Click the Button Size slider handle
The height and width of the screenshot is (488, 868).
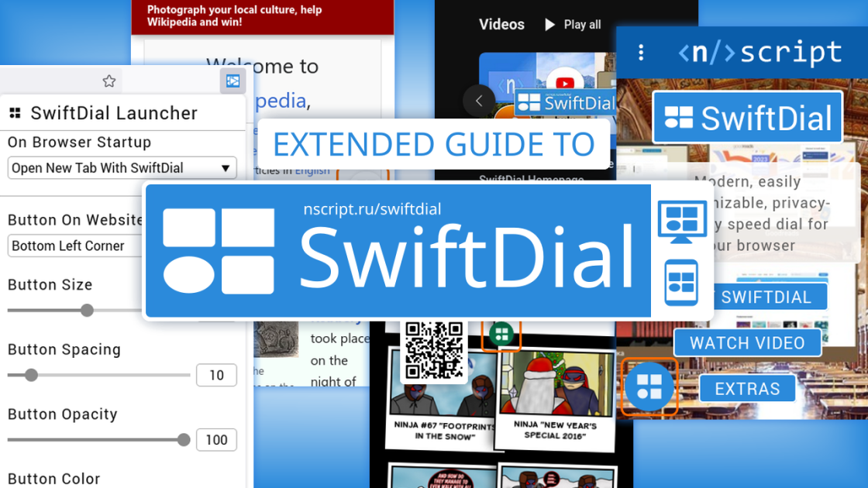point(87,311)
